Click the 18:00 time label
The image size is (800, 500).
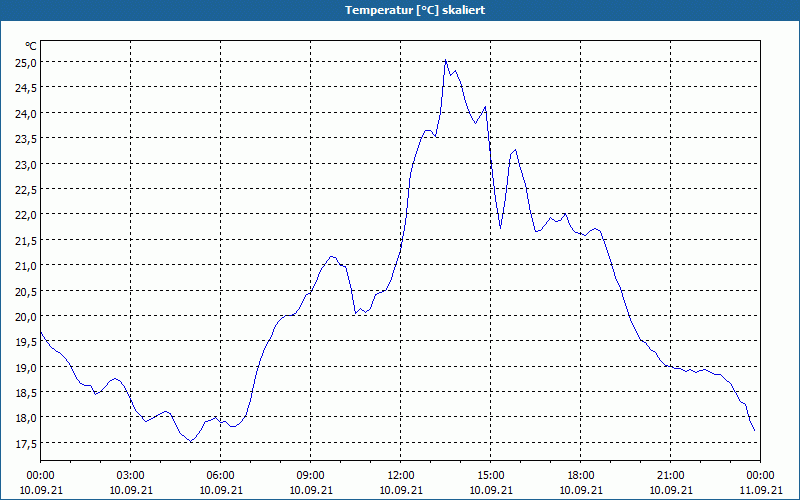(581, 476)
